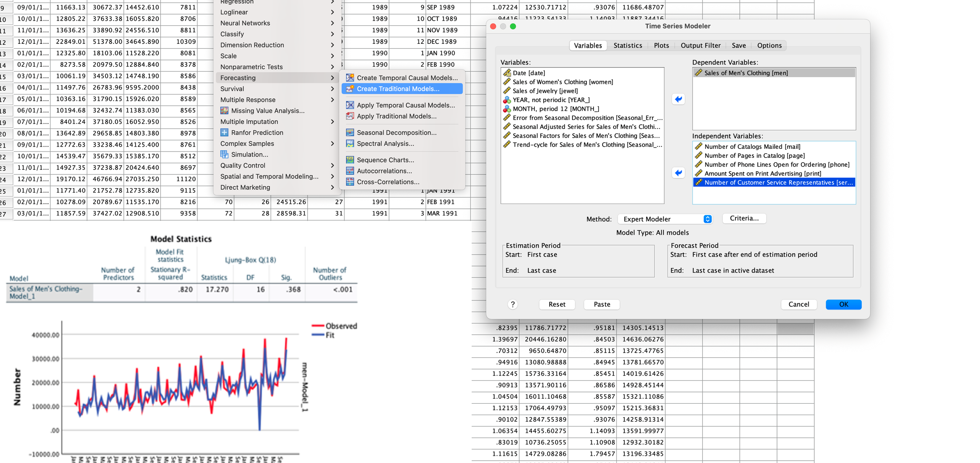The width and height of the screenshot is (980, 463).
Task: Click the Criteria... button
Action: 744,218
